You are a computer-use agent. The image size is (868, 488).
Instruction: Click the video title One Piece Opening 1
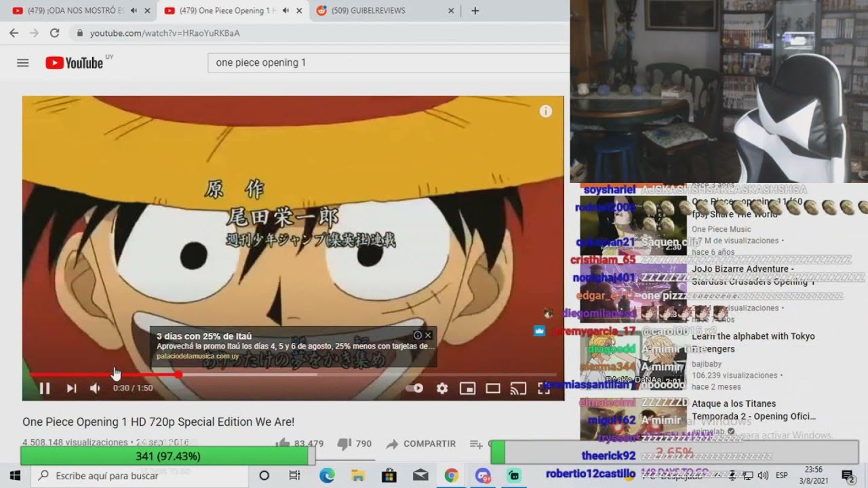[158, 422]
